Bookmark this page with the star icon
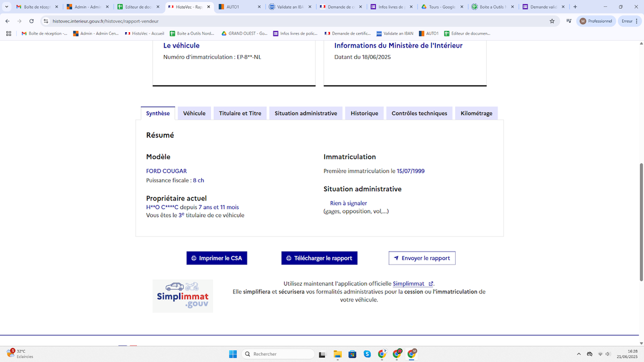This screenshot has height=362, width=644. point(552,21)
